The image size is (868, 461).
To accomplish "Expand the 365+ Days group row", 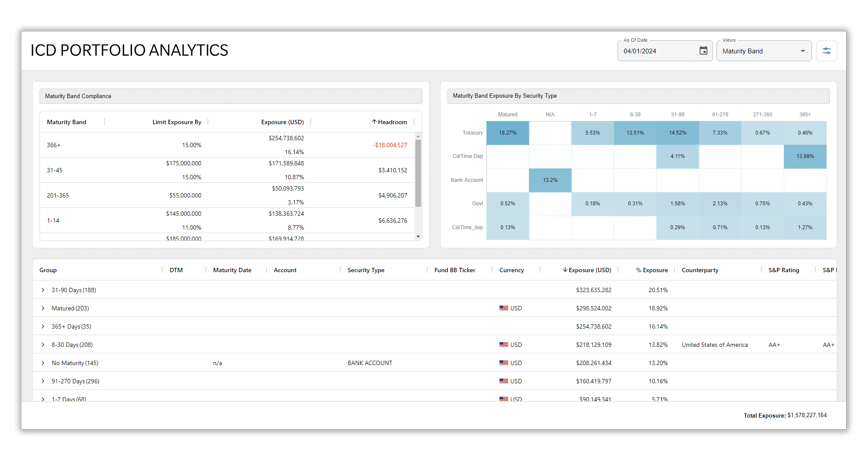I will point(43,326).
